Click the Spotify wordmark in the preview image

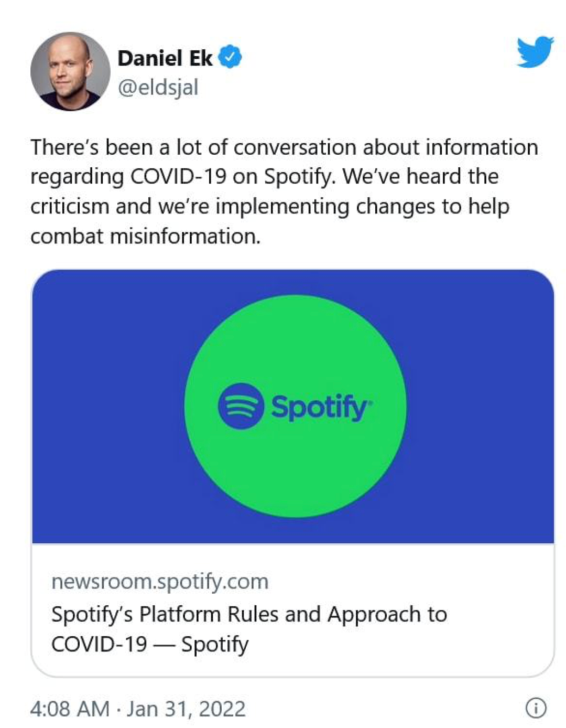[x=319, y=407]
